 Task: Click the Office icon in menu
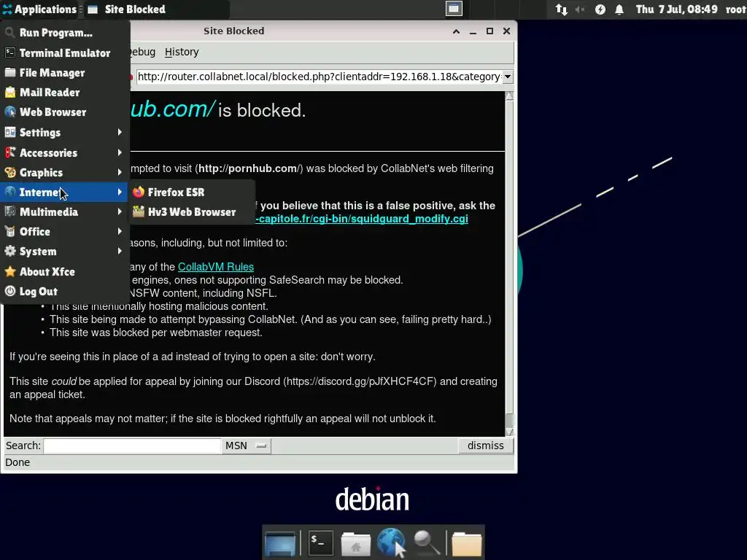[x=10, y=231]
